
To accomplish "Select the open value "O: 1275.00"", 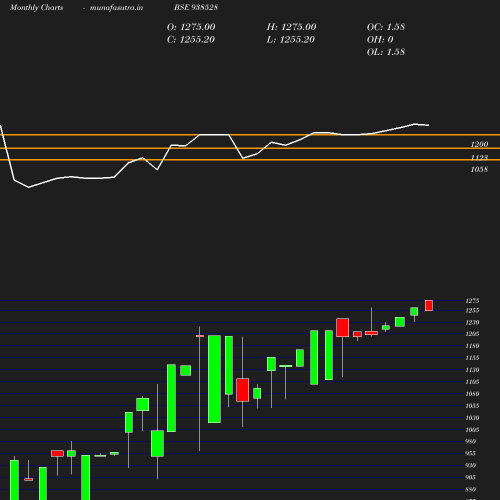I will (x=191, y=27).
